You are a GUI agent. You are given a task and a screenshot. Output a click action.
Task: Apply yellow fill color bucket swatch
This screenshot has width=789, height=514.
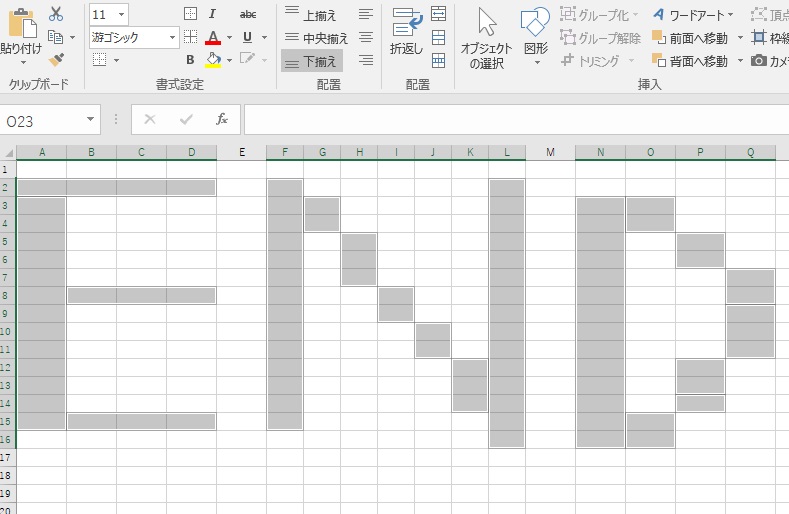coord(213,60)
